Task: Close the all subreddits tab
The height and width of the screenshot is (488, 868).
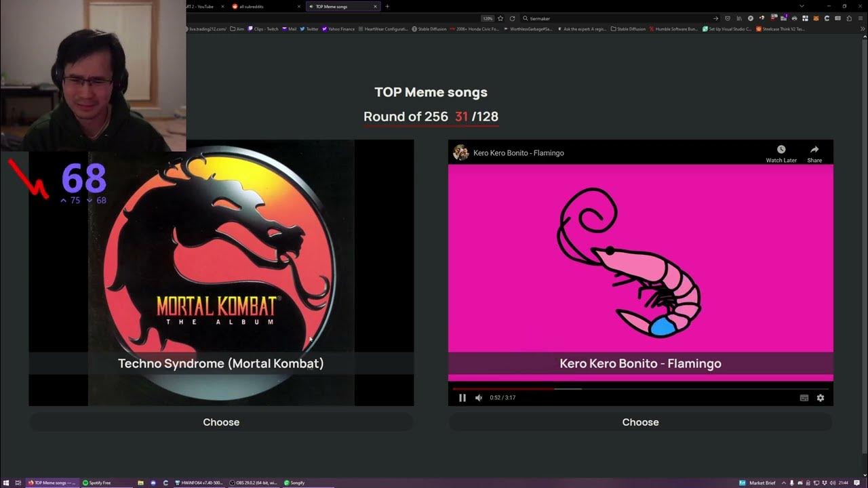Action: tap(299, 6)
